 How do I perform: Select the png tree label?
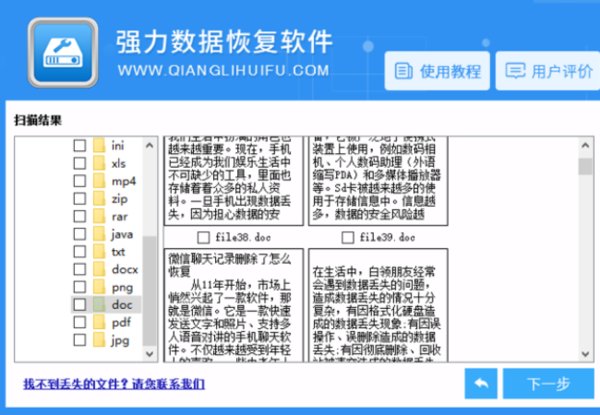click(122, 288)
